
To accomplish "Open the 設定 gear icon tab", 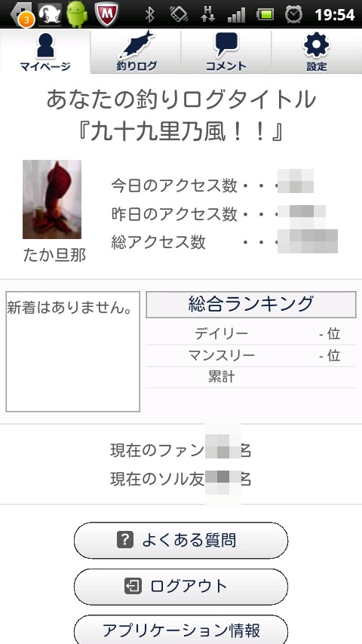I will [317, 51].
